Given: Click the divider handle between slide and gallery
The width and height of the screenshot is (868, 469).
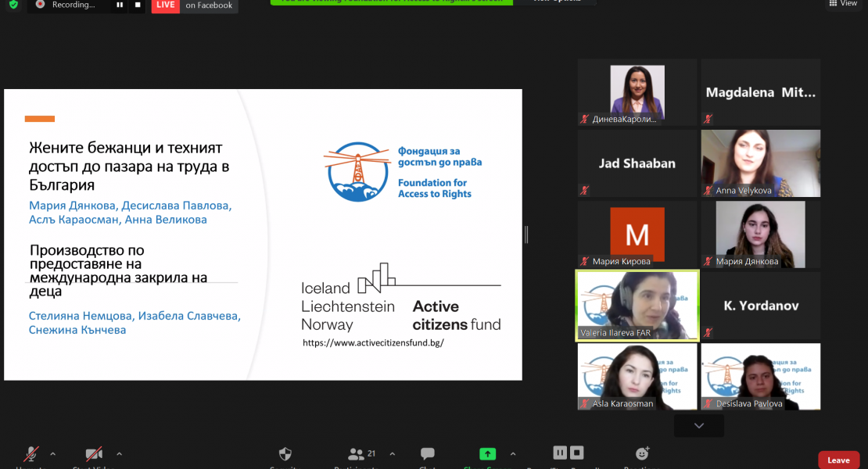Looking at the screenshot, I should (526, 234).
